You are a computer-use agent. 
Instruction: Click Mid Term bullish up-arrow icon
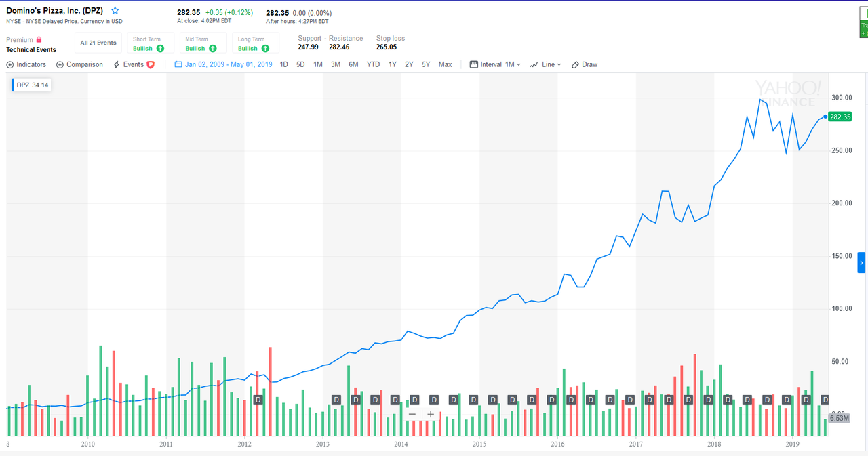tap(213, 48)
